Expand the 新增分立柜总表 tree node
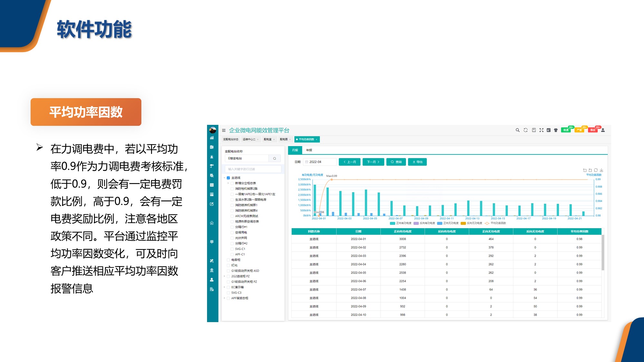This screenshot has width=644, height=362. coord(228,183)
